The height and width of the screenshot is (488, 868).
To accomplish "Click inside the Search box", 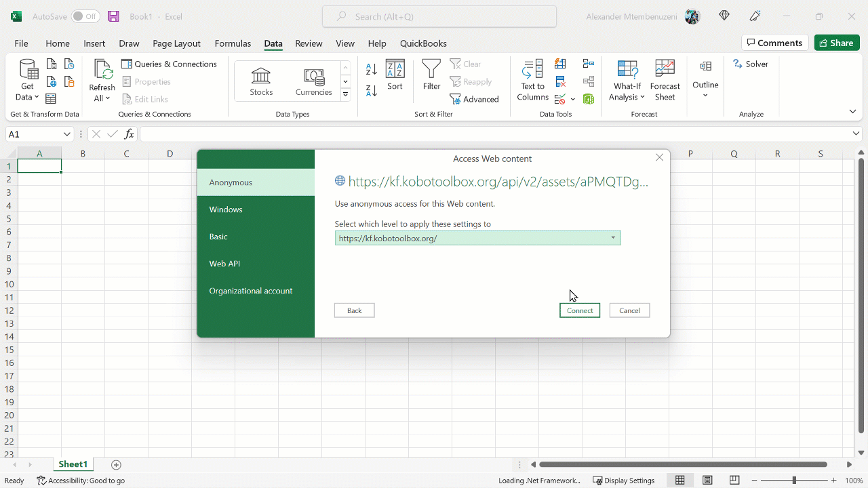I will [x=439, y=16].
